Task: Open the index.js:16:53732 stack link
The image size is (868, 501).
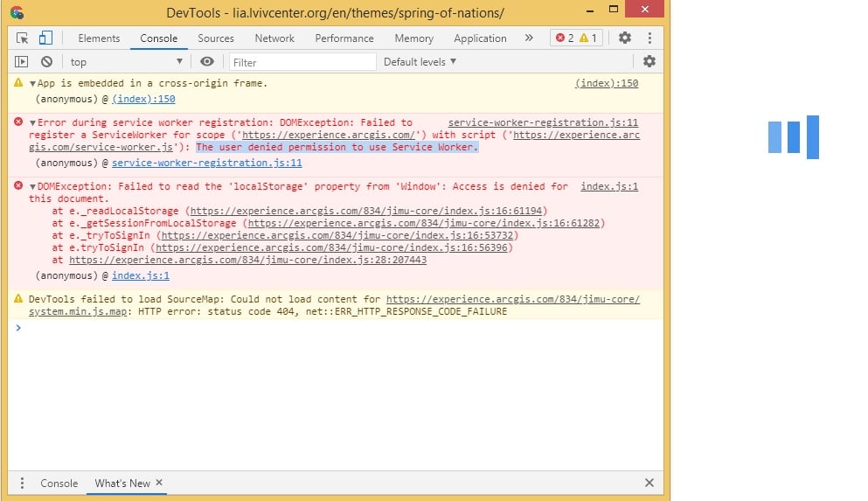Action: click(337, 235)
